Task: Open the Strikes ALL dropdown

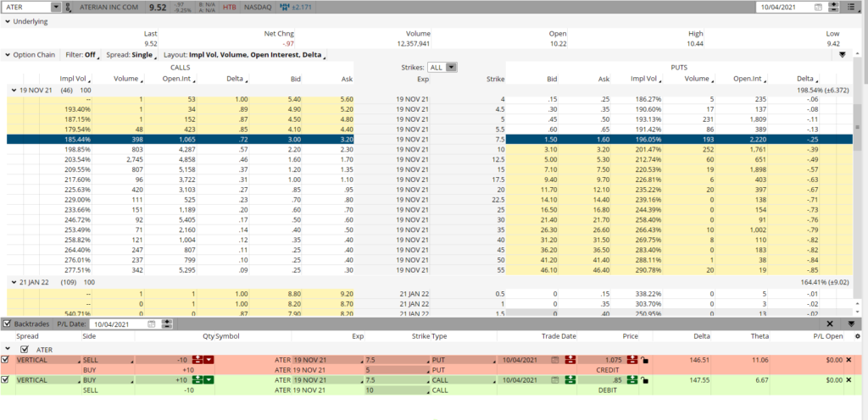Action: point(442,67)
